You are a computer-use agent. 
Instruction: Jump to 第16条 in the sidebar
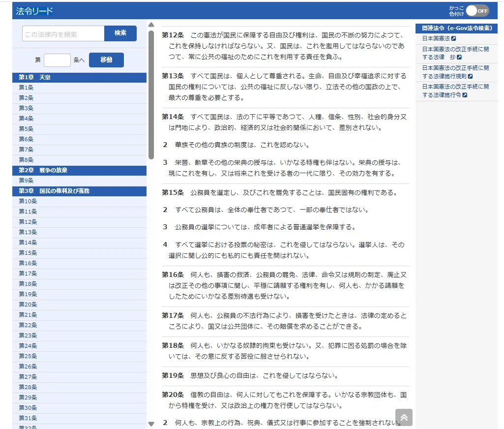[x=79, y=263]
